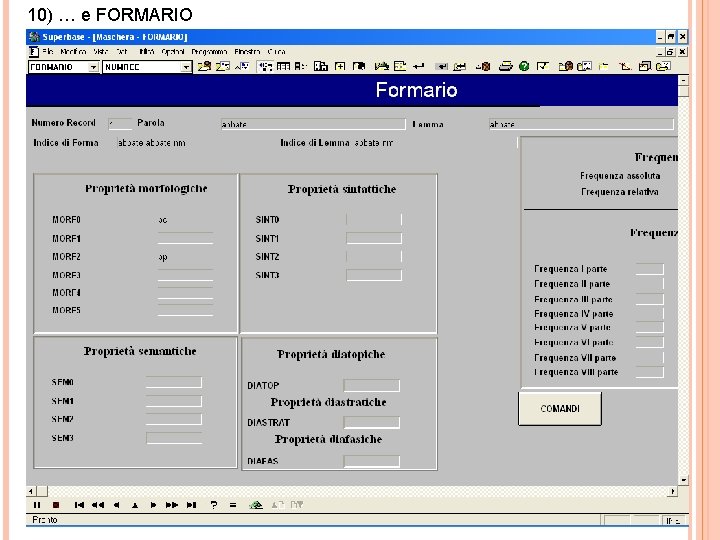Screen dimensions: 720x540
Task: Rewind quickly through records
Action: (x=97, y=505)
